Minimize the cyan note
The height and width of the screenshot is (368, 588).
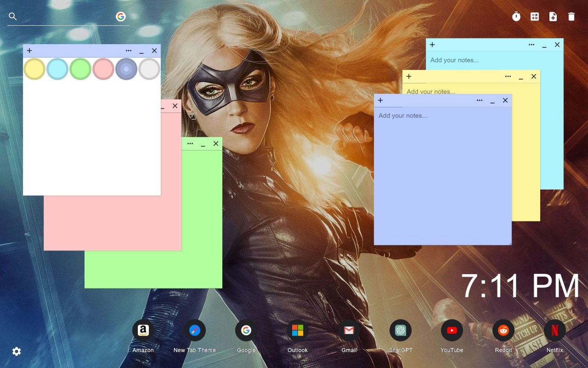coord(544,46)
